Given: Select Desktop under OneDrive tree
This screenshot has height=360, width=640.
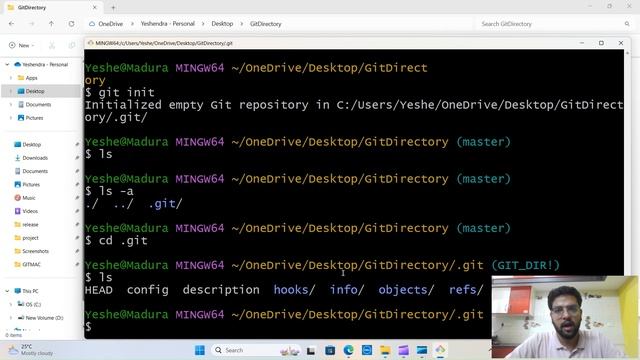Looking at the screenshot, I should coord(31,91).
